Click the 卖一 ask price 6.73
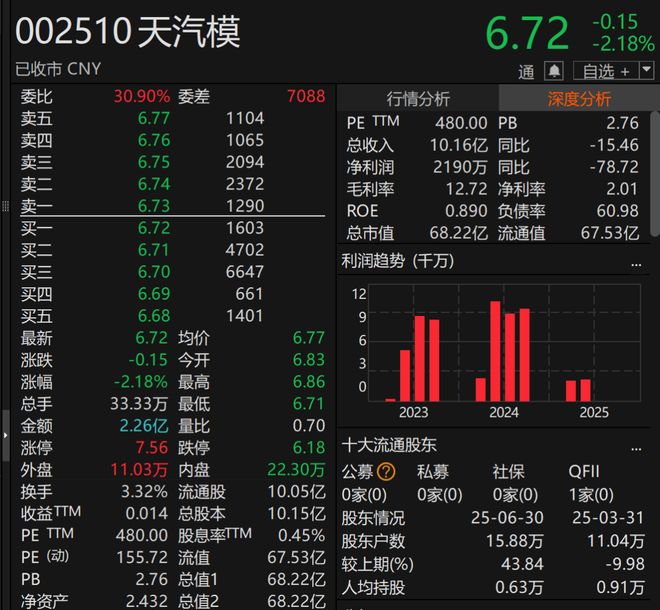The height and width of the screenshot is (610, 660). 155,206
